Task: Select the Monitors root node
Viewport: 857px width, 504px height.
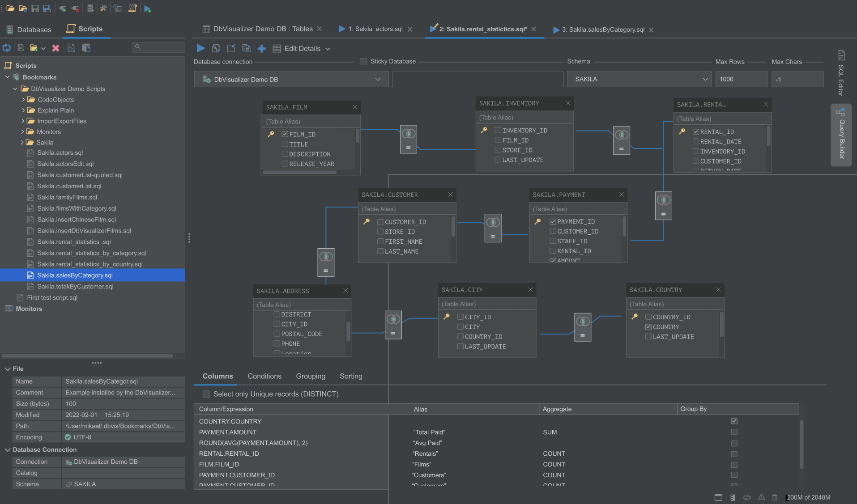Action: click(29, 309)
